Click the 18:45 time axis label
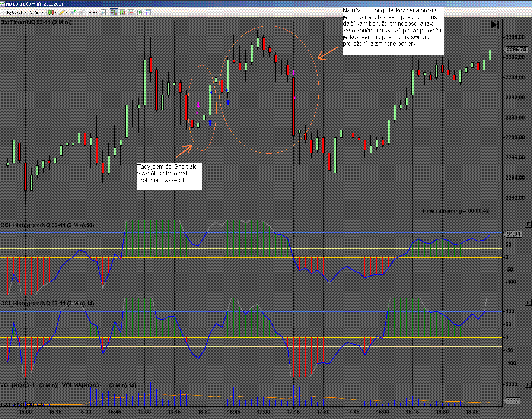 [472, 412]
